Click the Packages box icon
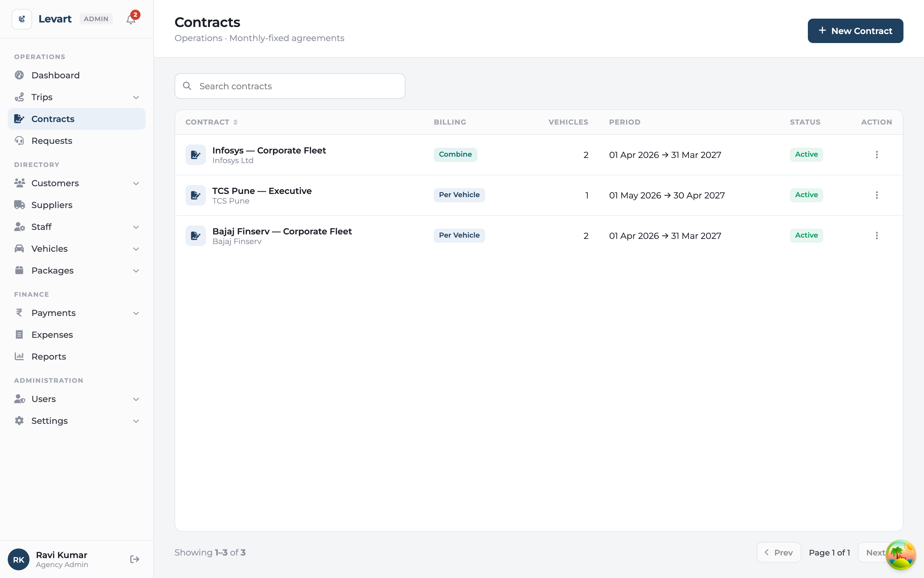This screenshot has height=578, width=924. pyautogui.click(x=19, y=270)
